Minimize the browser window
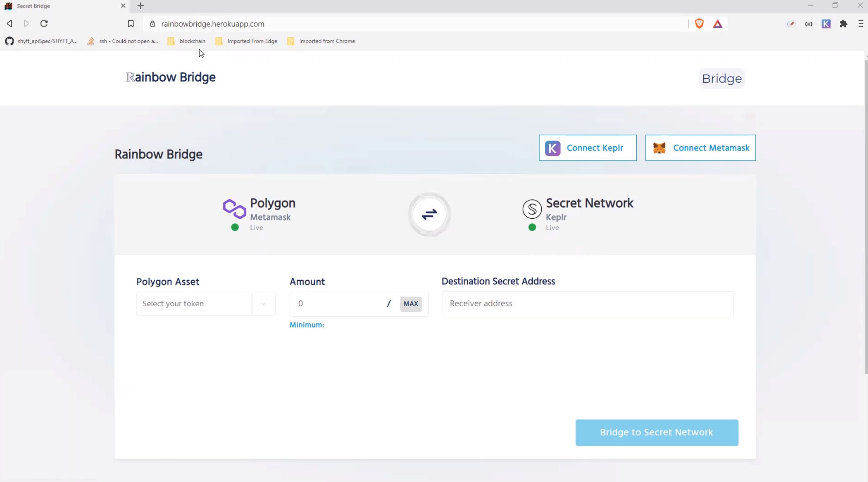Viewport: 868px width, 482px height. [810, 5]
